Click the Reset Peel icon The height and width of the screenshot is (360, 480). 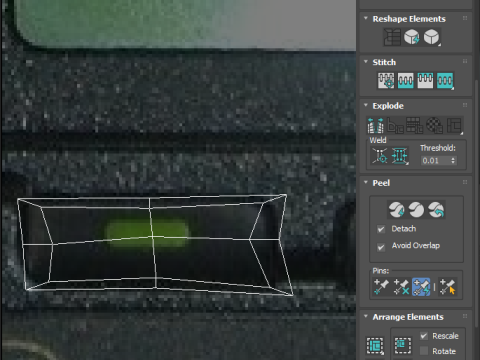(436, 210)
